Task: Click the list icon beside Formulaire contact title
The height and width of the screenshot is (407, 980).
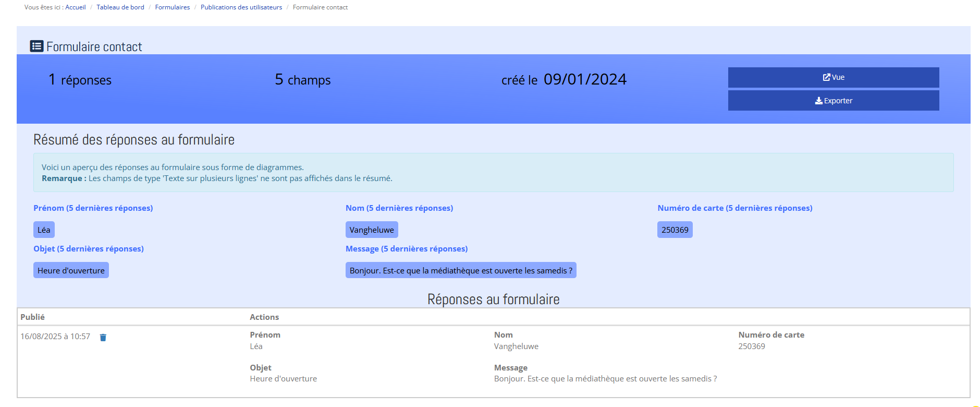Action: point(36,46)
